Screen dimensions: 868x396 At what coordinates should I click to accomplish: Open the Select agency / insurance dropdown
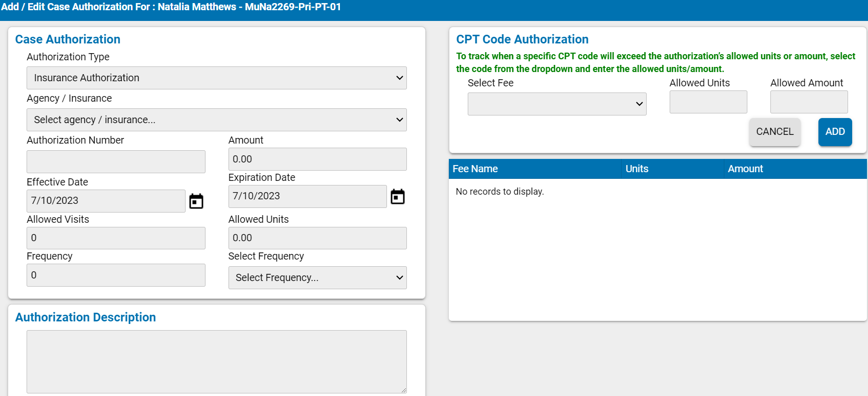click(x=216, y=120)
